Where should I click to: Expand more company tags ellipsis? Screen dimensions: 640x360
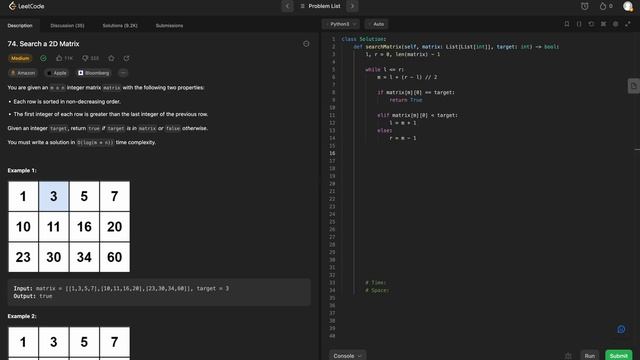point(123,73)
